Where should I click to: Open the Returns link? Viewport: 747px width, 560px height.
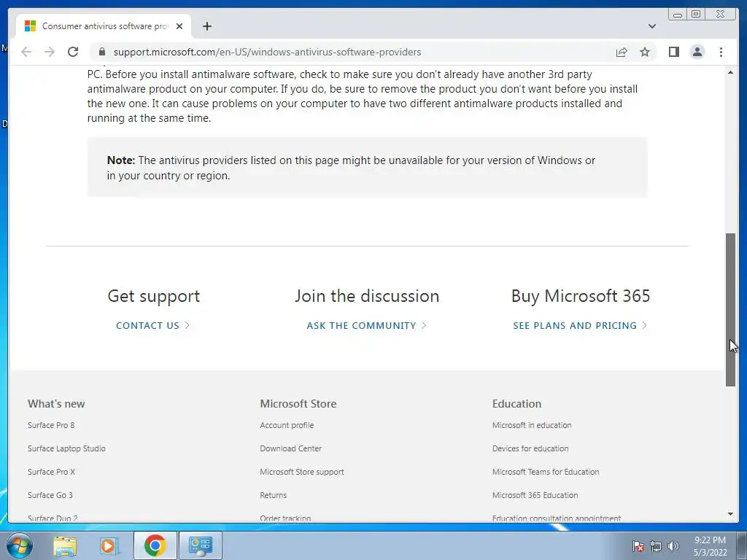coord(273,495)
